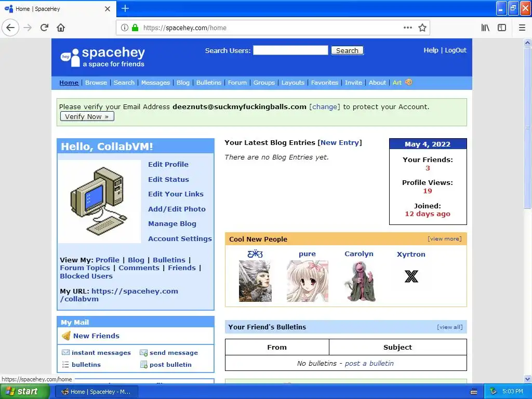Open the Browse navigation item
This screenshot has width=532, height=399.
pos(96,83)
